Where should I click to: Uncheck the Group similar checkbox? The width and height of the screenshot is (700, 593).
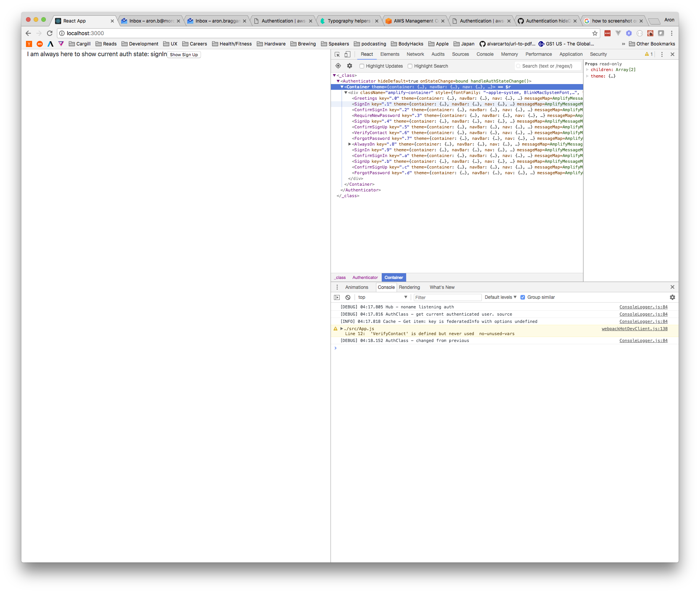coord(523,297)
